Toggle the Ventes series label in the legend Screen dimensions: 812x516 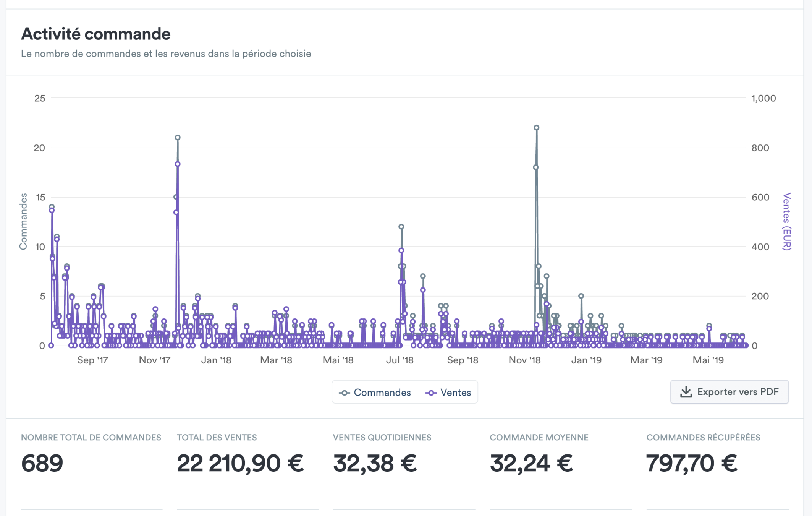coord(455,393)
